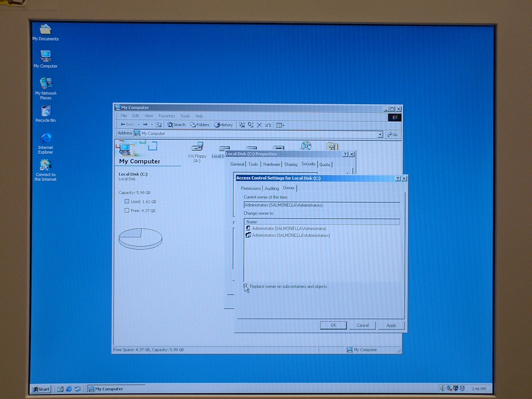Switch to the Auditing tab

point(272,188)
